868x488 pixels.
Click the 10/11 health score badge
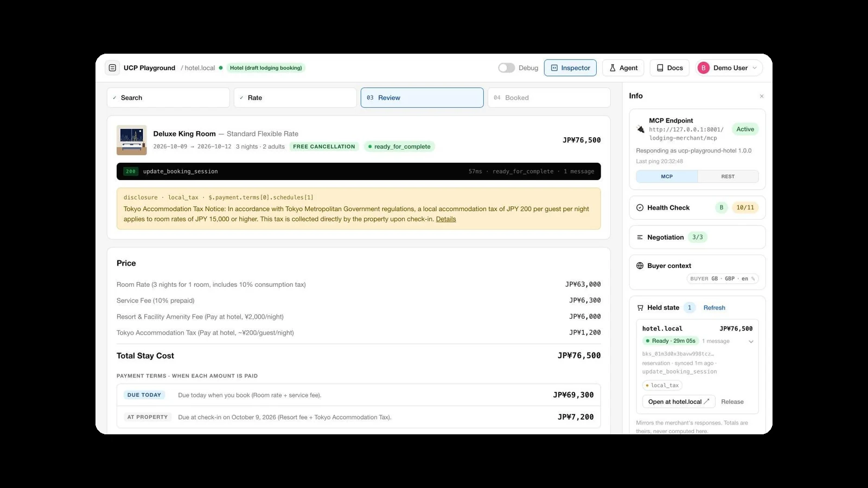pos(745,208)
